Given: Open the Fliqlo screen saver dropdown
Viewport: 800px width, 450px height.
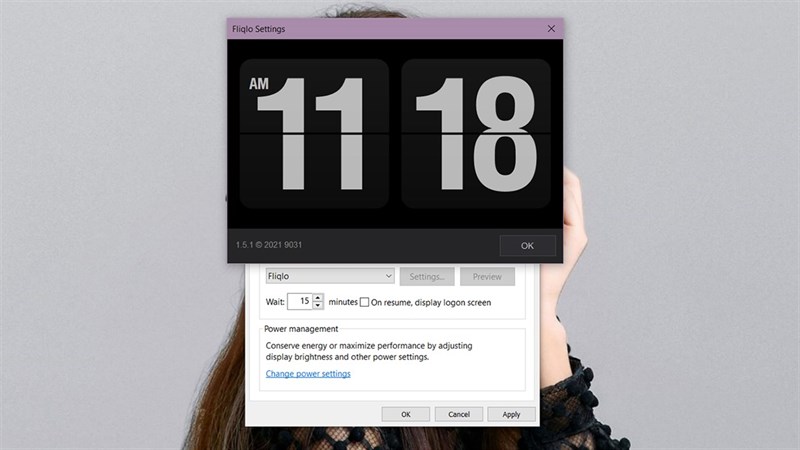Looking at the screenshot, I should pos(330,276).
